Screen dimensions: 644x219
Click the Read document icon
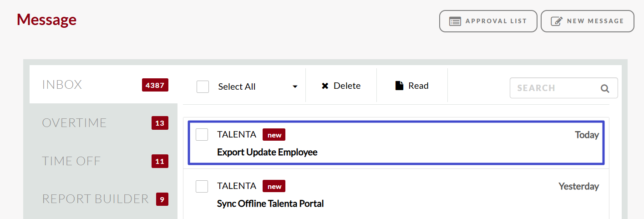(399, 86)
